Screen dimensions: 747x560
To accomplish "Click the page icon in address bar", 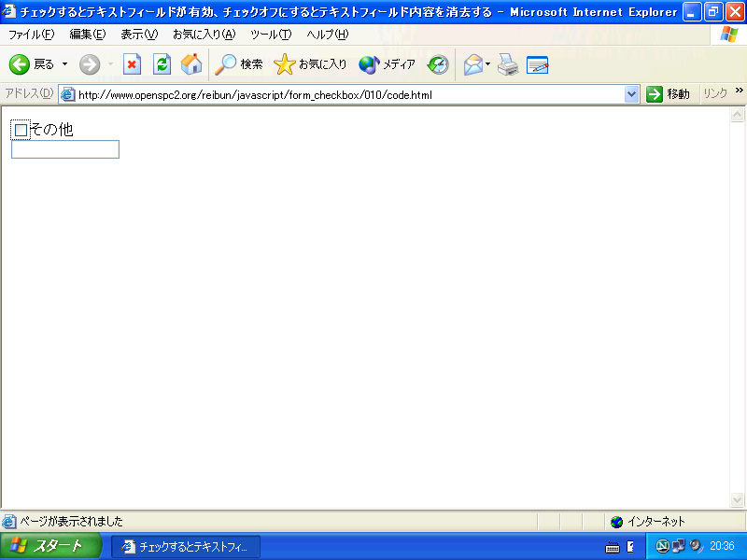I will pyautogui.click(x=68, y=94).
